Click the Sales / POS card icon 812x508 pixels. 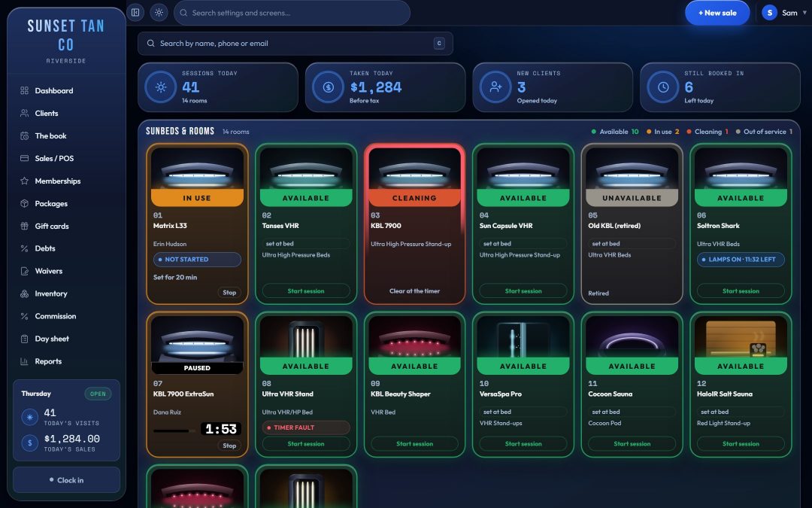pyautogui.click(x=24, y=158)
